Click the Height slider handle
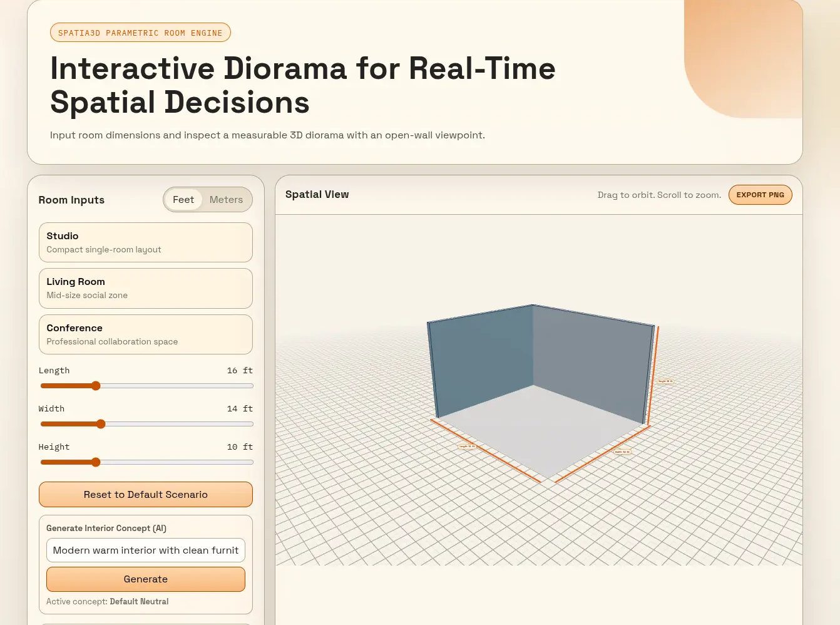 click(x=96, y=462)
